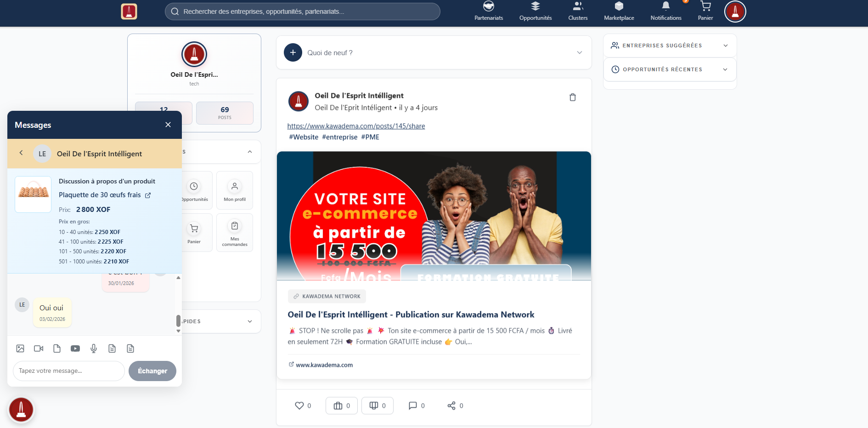Image resolution: width=868 pixels, height=428 pixels.
Task: Like the Kawadema Network publication
Action: pos(299,405)
